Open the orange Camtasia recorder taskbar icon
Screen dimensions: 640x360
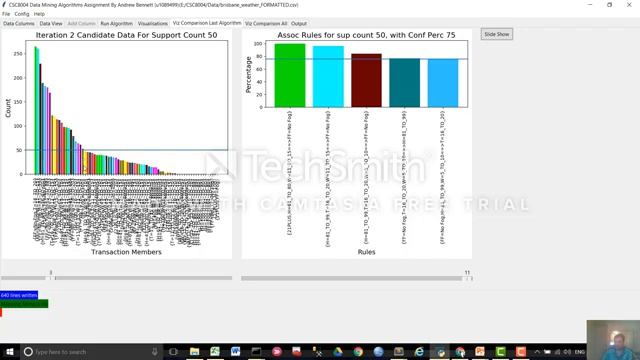[521, 351]
